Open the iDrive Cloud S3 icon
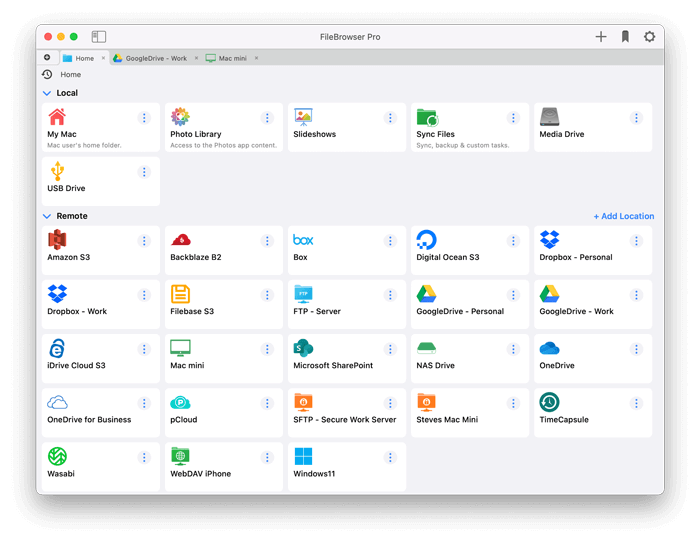The image size is (700, 542). point(57,348)
